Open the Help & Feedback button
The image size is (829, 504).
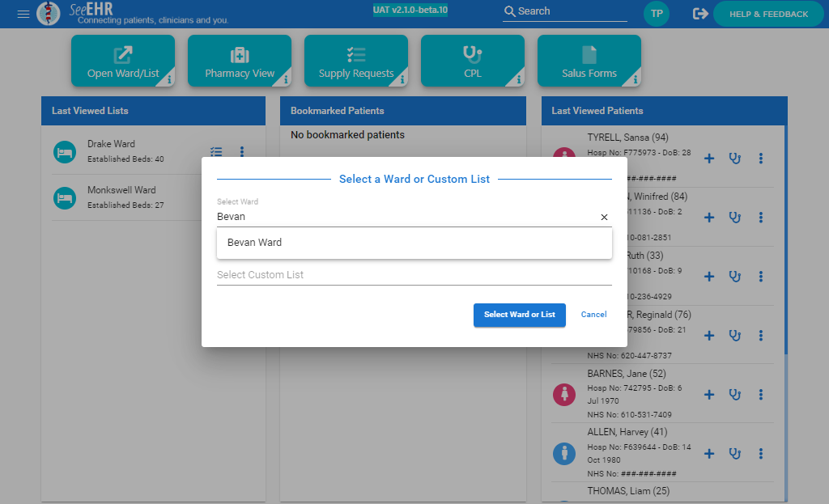pyautogui.click(x=768, y=15)
